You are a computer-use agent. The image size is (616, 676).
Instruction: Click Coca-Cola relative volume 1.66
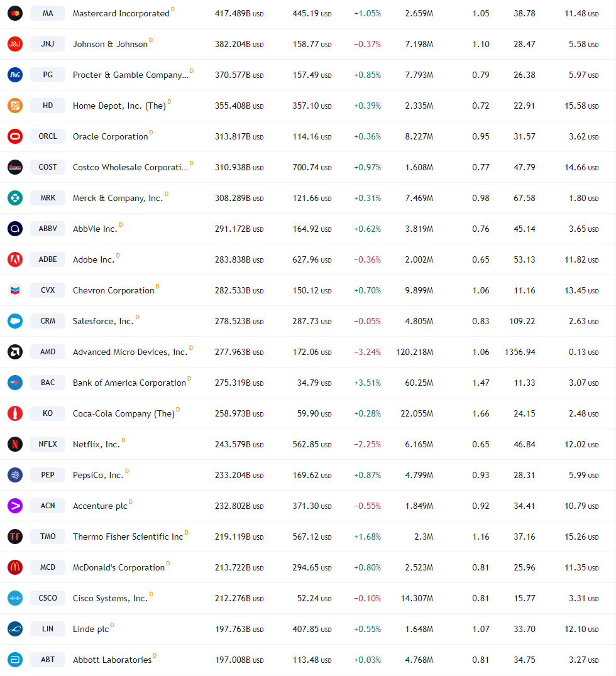(481, 413)
